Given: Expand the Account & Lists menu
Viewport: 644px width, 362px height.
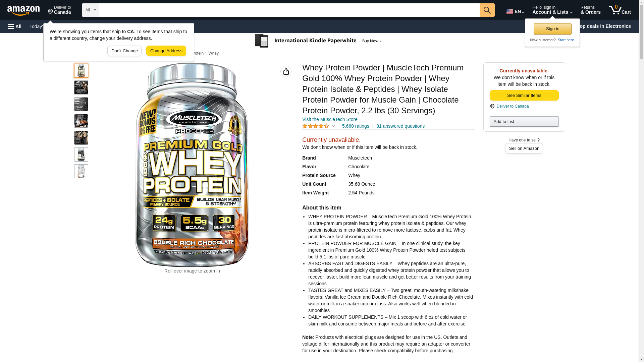Looking at the screenshot, I should tap(552, 10).
